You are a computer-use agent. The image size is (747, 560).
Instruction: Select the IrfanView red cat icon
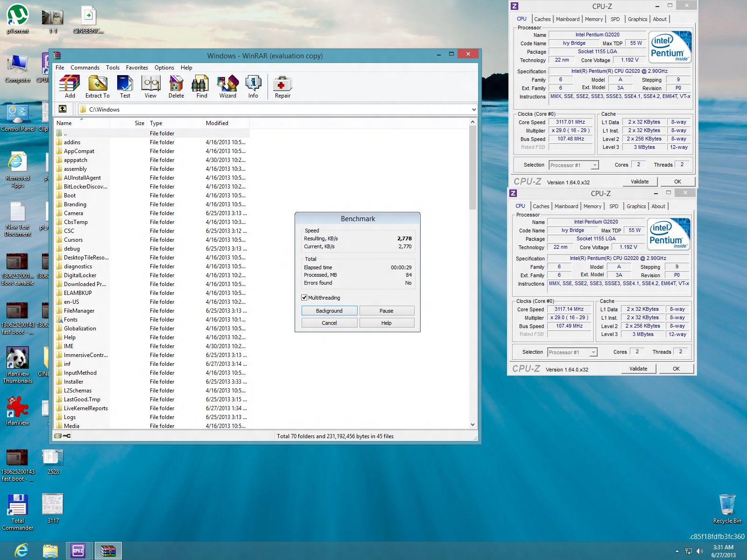(18, 411)
